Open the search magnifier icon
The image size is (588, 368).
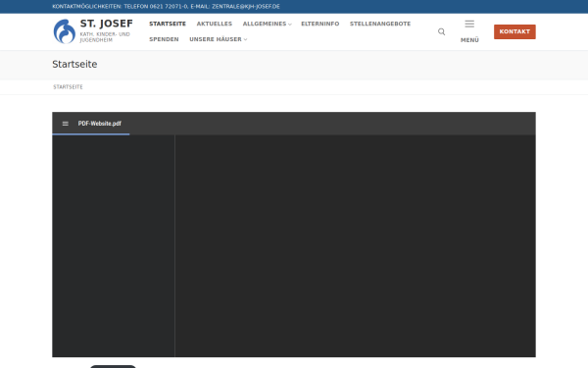point(441,32)
